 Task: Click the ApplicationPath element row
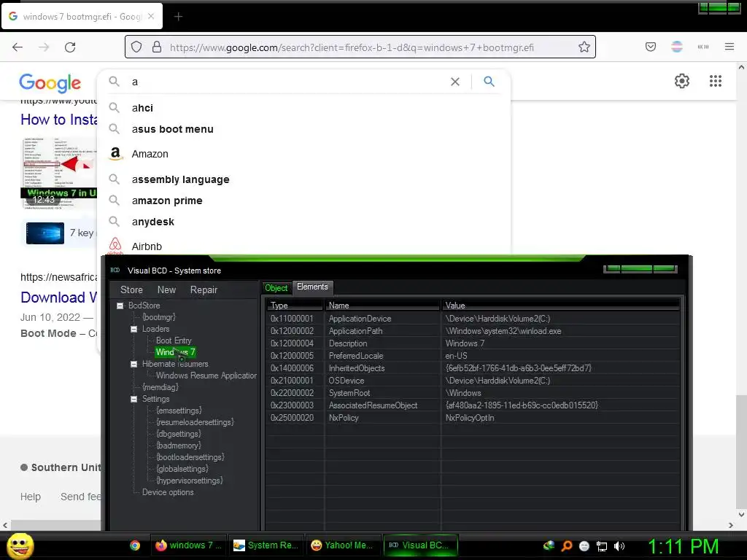tap(473, 331)
